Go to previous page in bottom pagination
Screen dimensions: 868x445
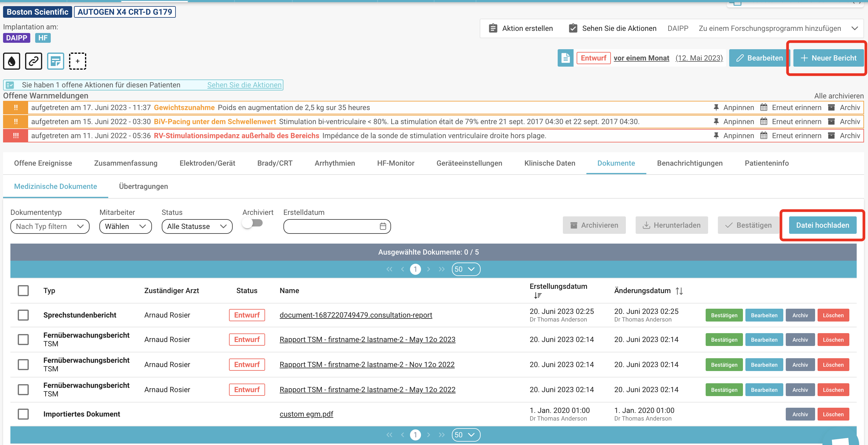tap(402, 435)
